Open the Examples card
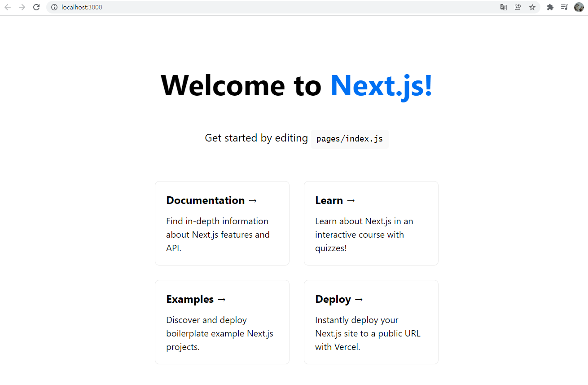588x385 pixels. (222, 322)
